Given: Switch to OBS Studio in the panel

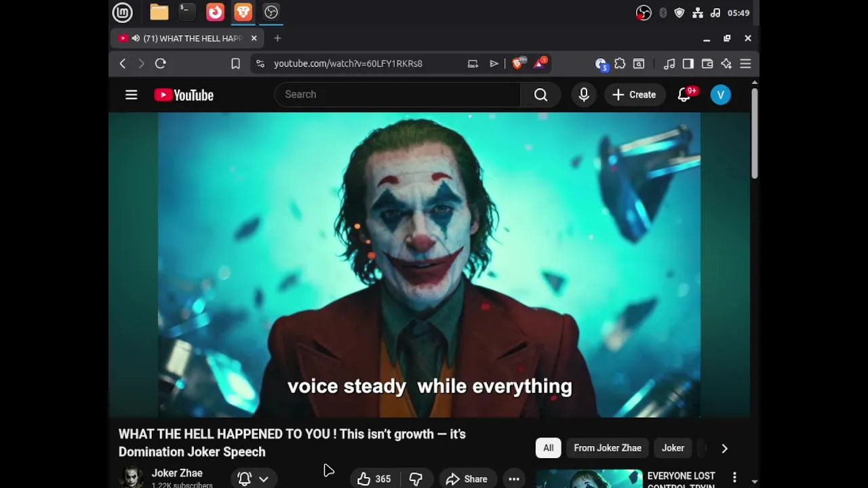Looking at the screenshot, I should coord(271,12).
